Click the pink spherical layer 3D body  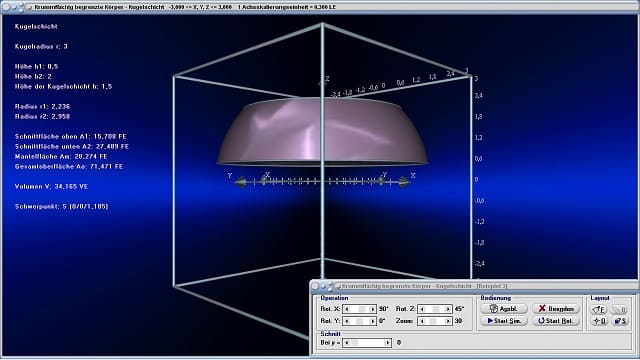tap(322, 131)
